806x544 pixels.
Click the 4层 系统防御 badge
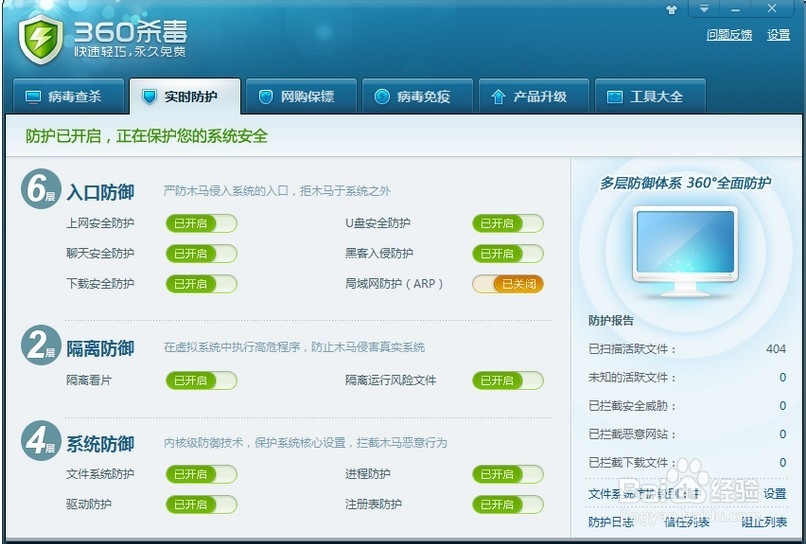coord(41,441)
